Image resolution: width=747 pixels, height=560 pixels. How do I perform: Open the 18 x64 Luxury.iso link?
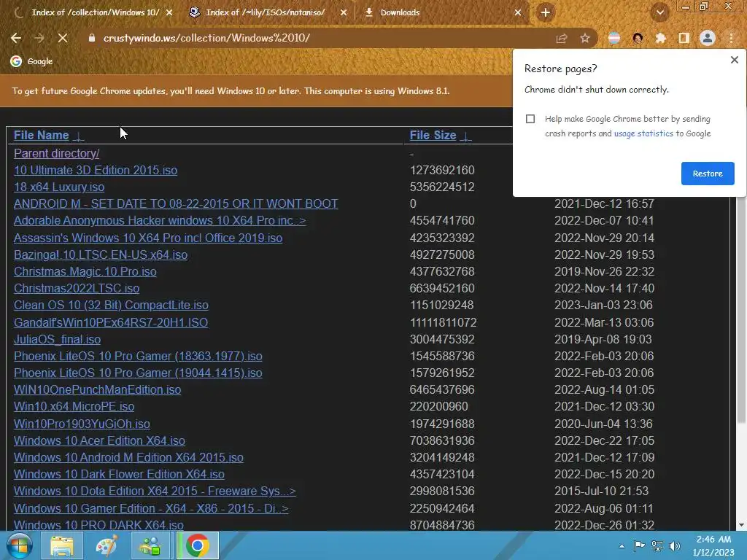pyautogui.click(x=59, y=187)
